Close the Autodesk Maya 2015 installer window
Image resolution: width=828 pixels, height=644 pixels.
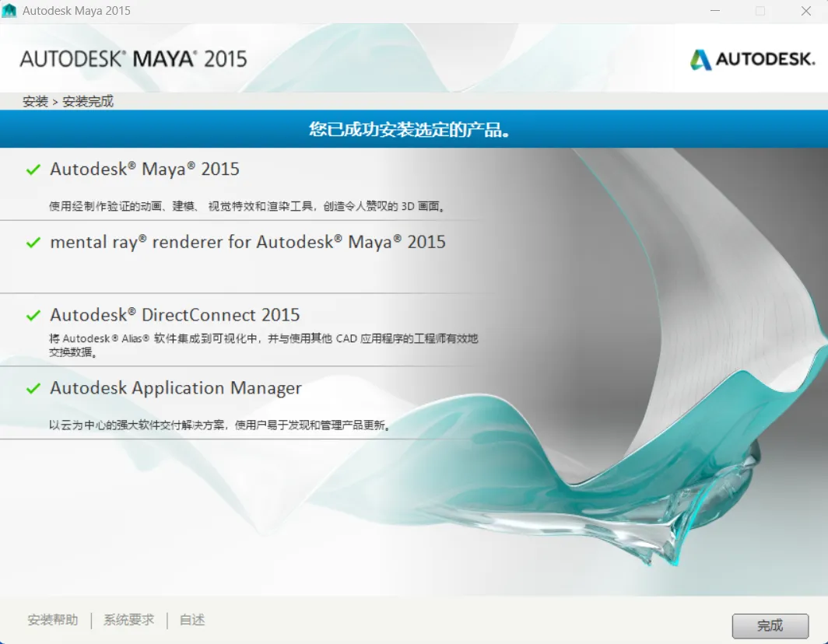tap(806, 11)
